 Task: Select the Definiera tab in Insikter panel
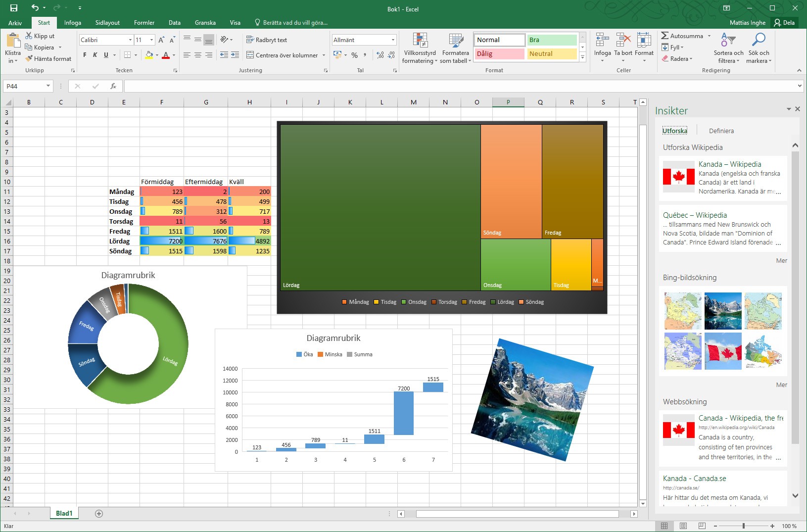(721, 131)
